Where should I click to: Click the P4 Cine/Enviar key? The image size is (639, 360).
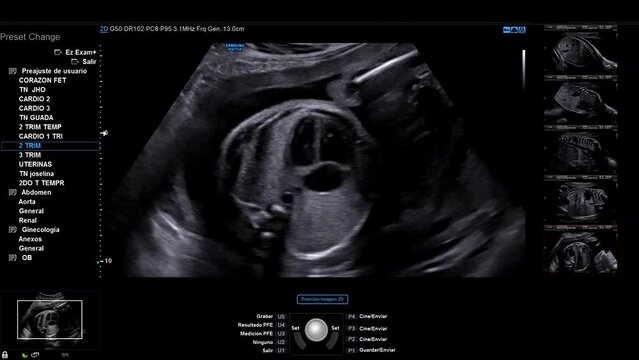click(352, 316)
